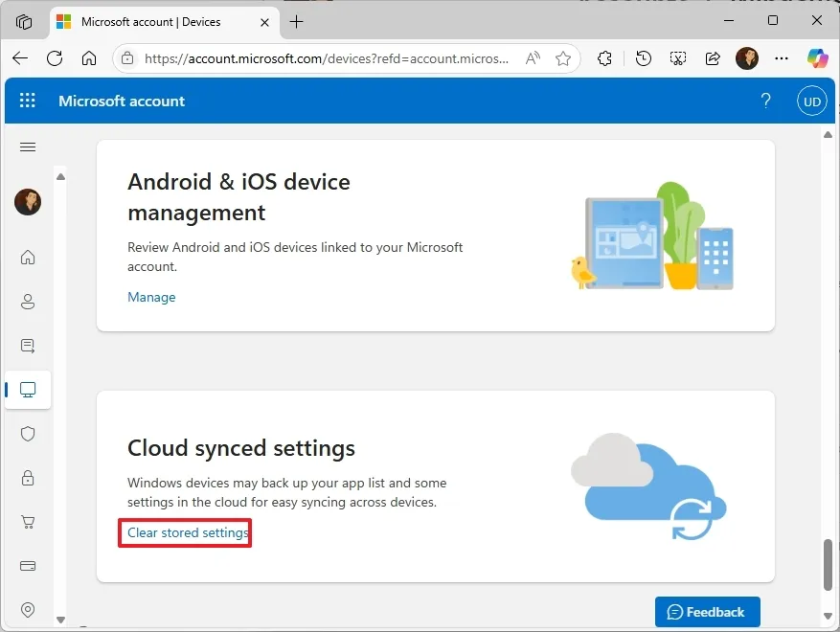Image resolution: width=840 pixels, height=632 pixels.
Task: Open Privacy using the shield sidebar icon
Action: (28, 434)
